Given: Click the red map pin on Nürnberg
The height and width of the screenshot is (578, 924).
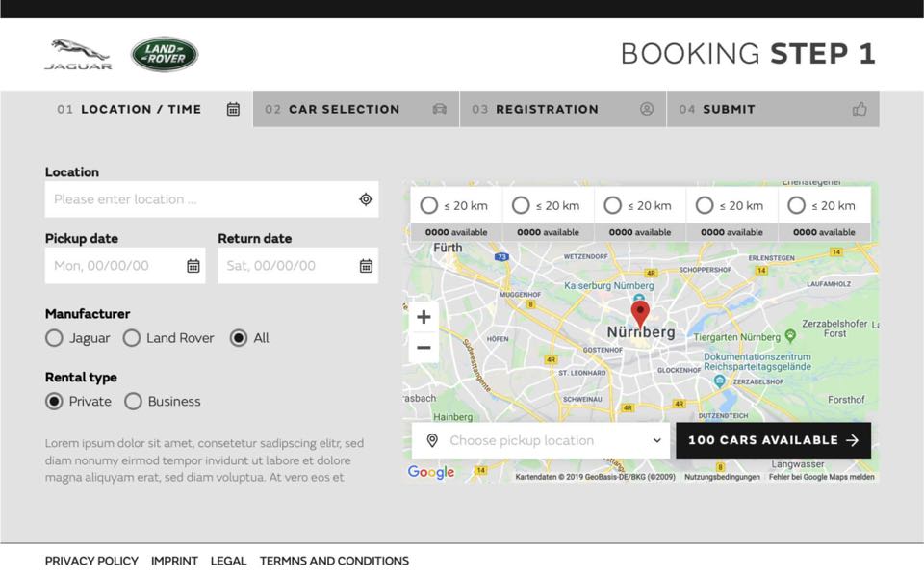Looking at the screenshot, I should 640,314.
